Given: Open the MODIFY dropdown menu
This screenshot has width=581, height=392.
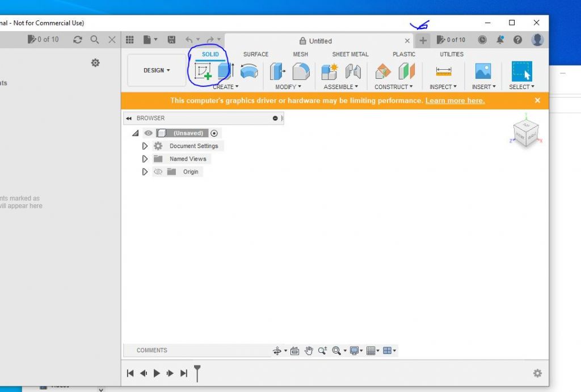Looking at the screenshot, I should pos(288,87).
